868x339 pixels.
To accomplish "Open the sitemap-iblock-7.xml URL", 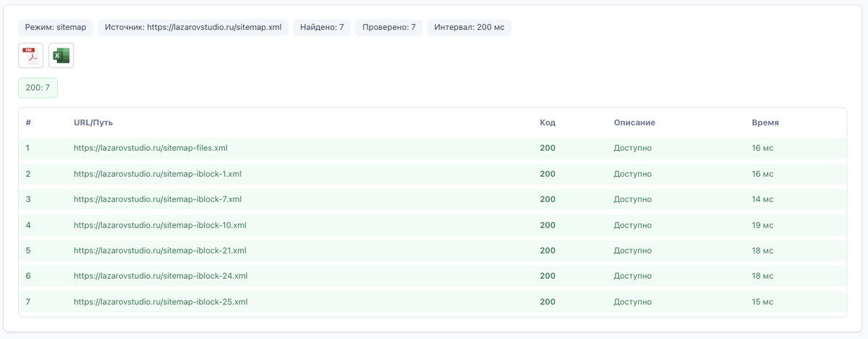I will [x=158, y=199].
